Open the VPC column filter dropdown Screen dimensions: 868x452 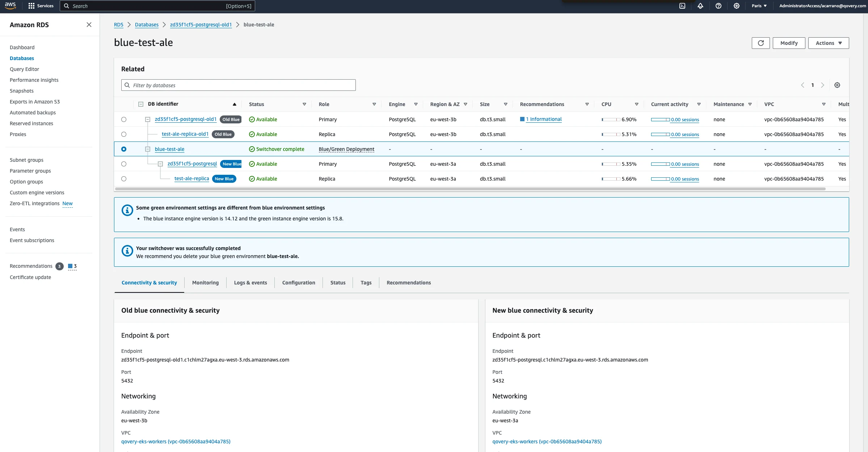point(824,104)
